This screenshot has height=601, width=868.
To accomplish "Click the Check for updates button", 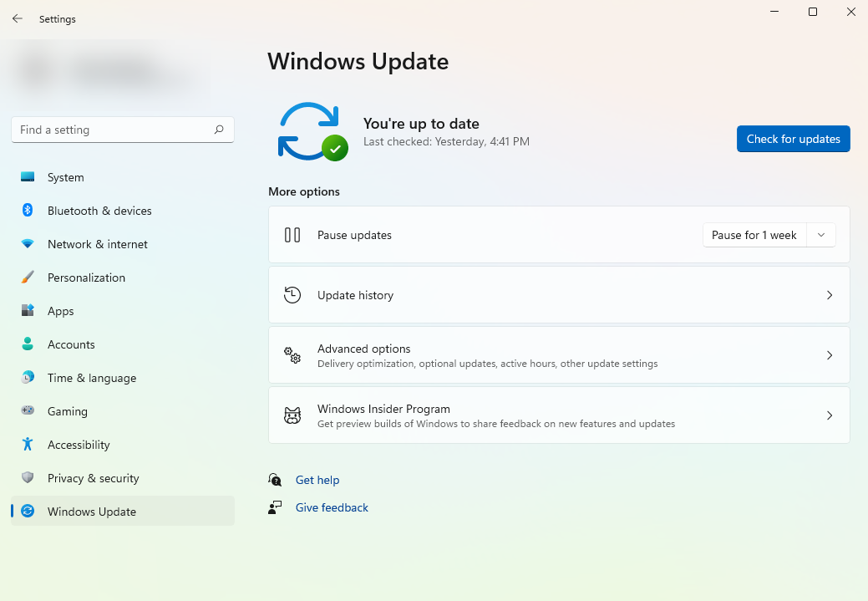I will coord(793,139).
